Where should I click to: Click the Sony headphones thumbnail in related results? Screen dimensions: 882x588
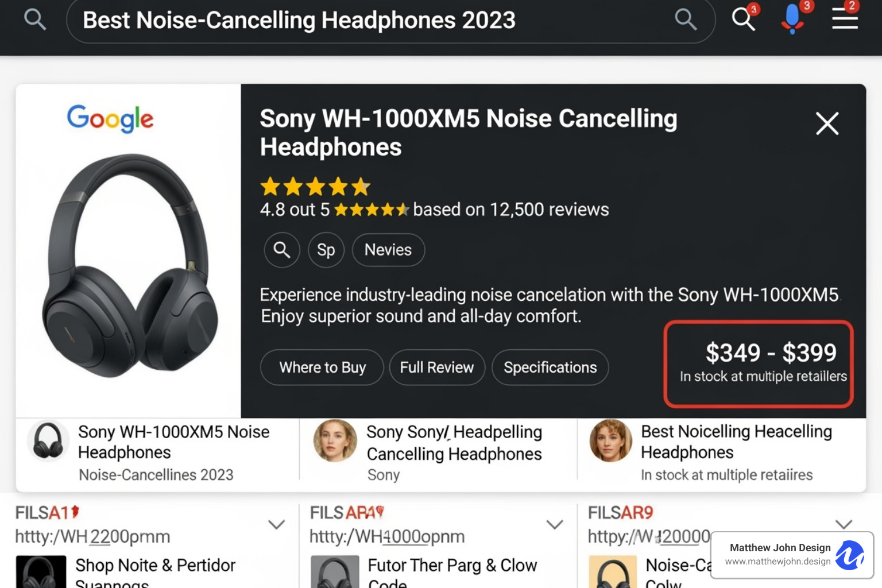pyautogui.click(x=48, y=440)
